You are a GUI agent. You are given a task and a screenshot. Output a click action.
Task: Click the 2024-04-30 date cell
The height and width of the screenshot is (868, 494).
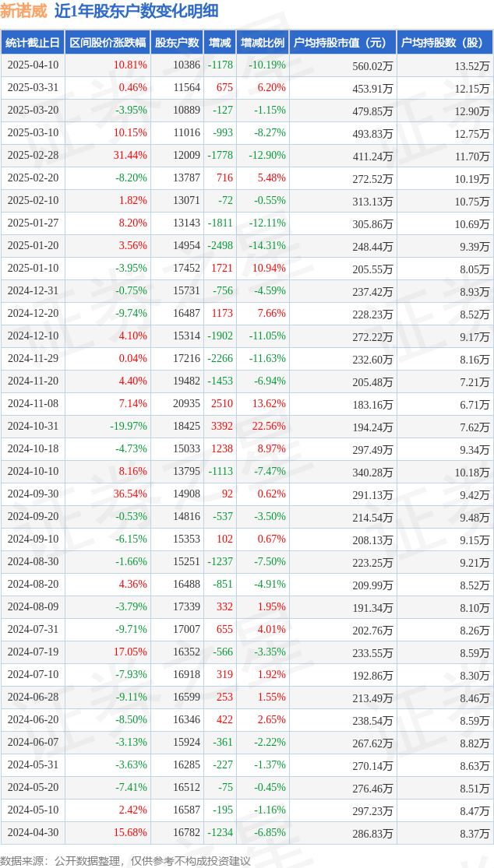coord(33,832)
